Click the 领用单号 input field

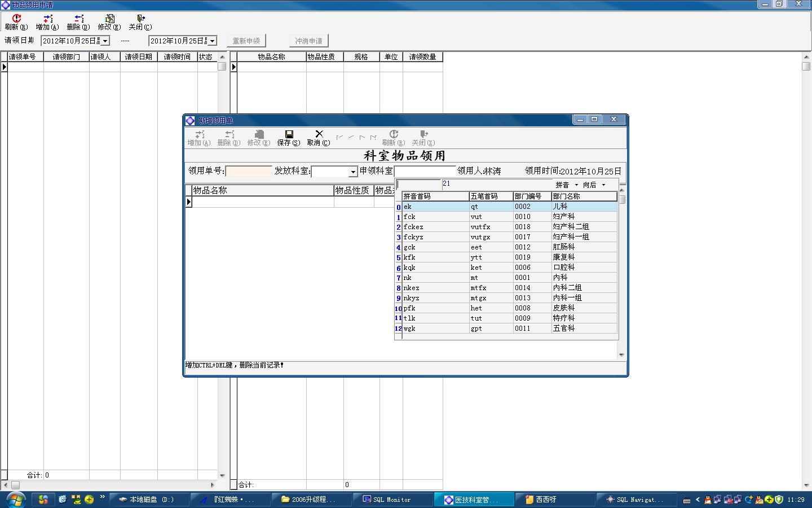[x=249, y=171]
